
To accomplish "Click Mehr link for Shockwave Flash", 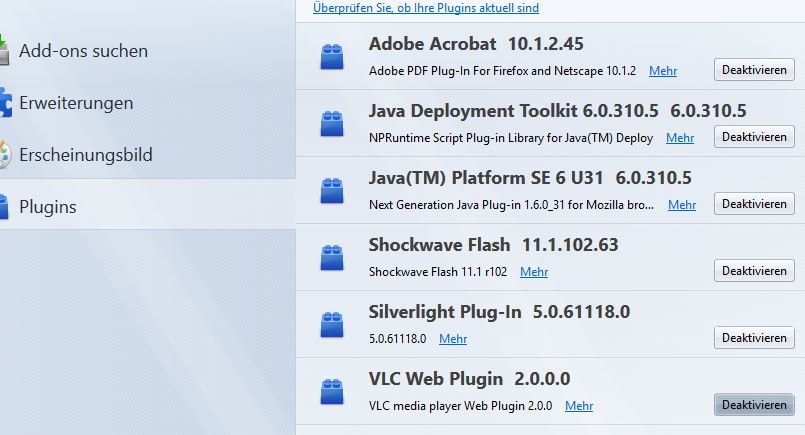I will pos(534,272).
